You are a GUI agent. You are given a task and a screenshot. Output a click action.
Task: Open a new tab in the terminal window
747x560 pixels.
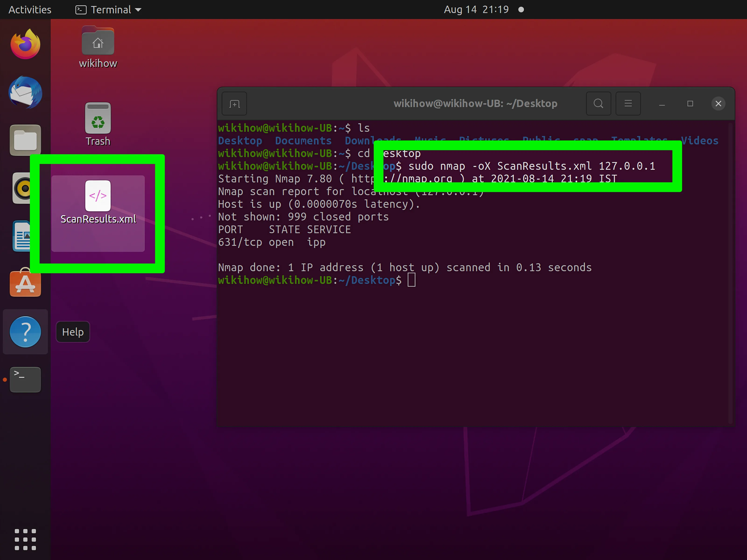pyautogui.click(x=234, y=104)
